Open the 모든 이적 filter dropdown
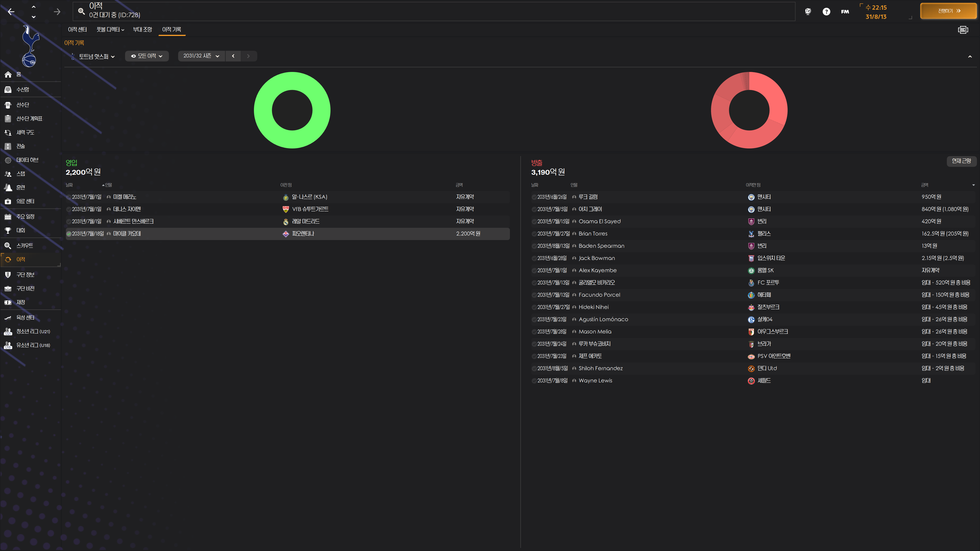980x551 pixels. (x=147, y=56)
